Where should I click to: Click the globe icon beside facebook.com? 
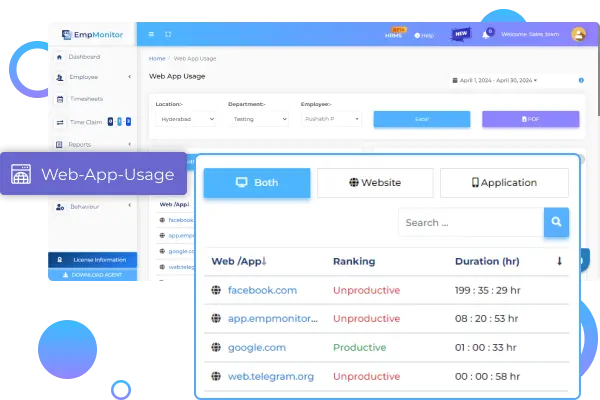(215, 290)
